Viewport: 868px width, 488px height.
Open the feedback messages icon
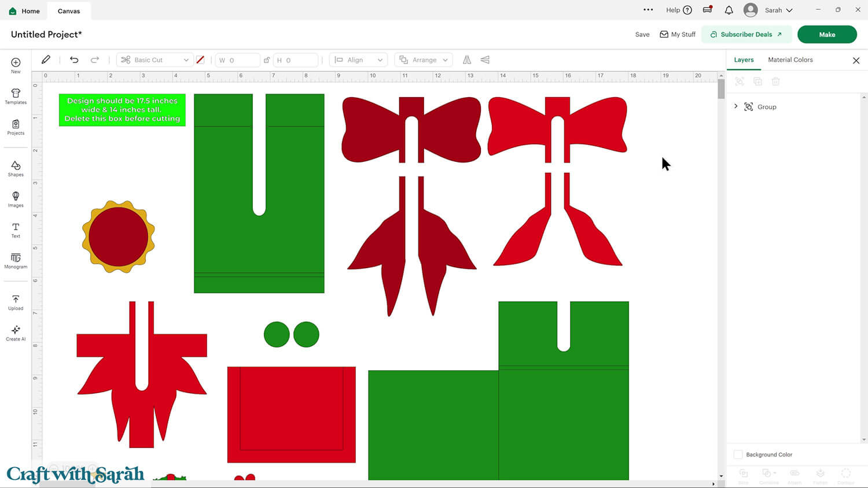pos(707,10)
